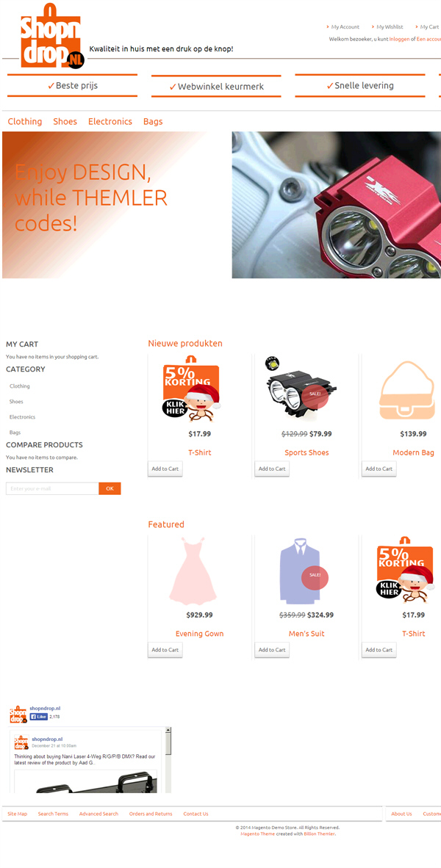Viewport: 441px width, 868px height.
Task: Click the Inloggen link in the header
Action: [399, 40]
